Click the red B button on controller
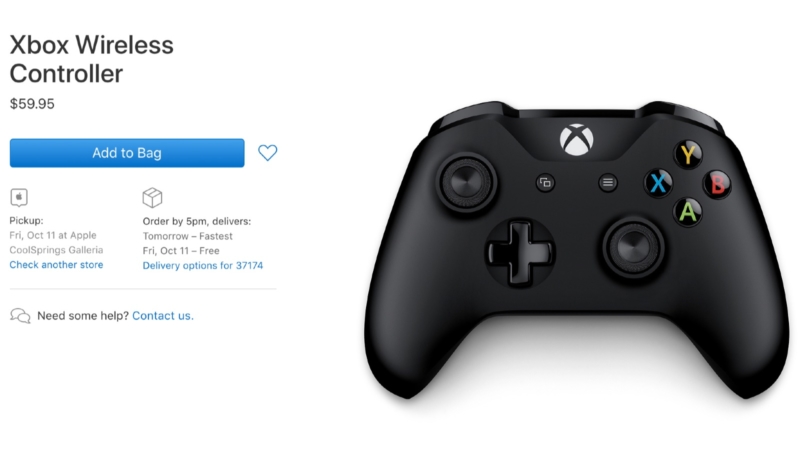This screenshot has height=457, width=800. (x=717, y=184)
